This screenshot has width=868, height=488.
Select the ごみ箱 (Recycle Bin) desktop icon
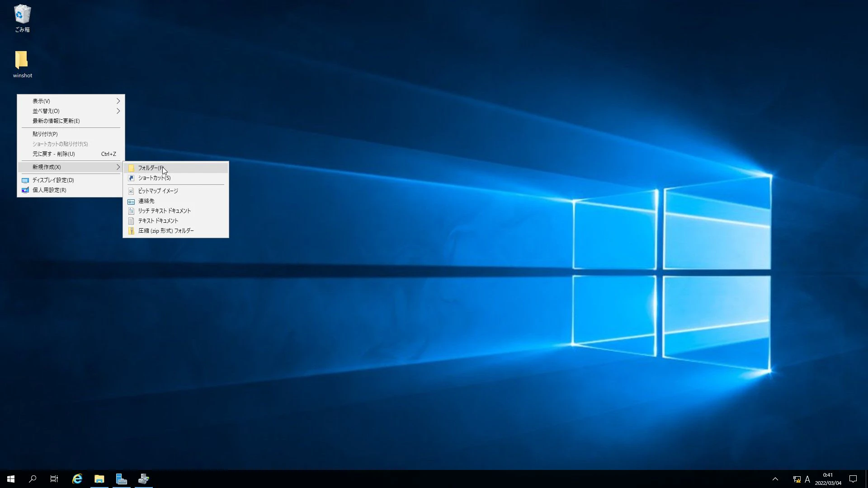point(22,19)
